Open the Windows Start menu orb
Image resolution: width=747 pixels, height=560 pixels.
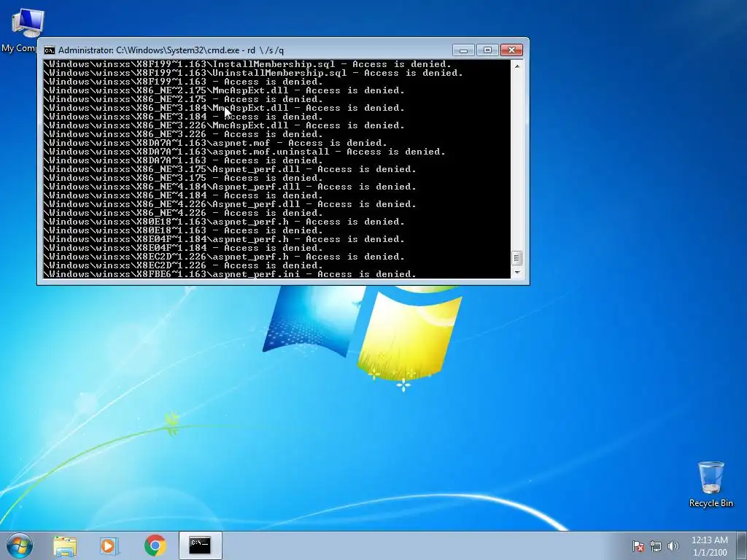pyautogui.click(x=19, y=545)
